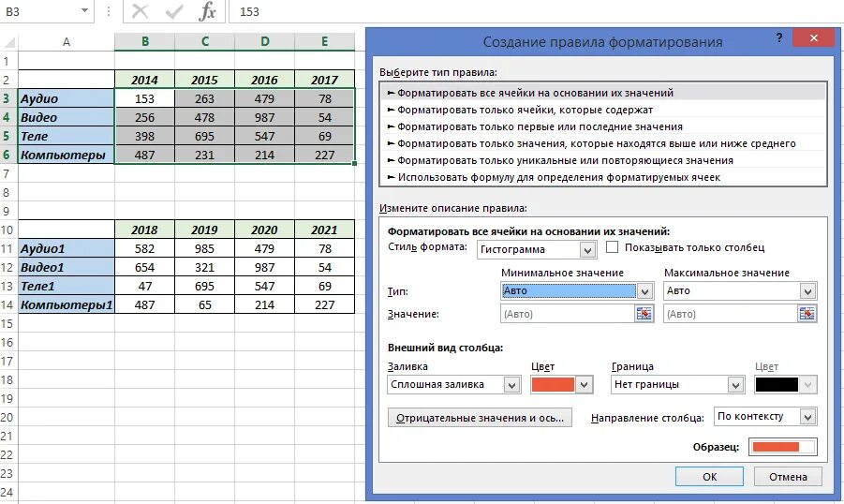Viewport: 844px width, 504px height.
Task: Open the minimum value type 'Авто' dropdown
Action: coord(644,291)
